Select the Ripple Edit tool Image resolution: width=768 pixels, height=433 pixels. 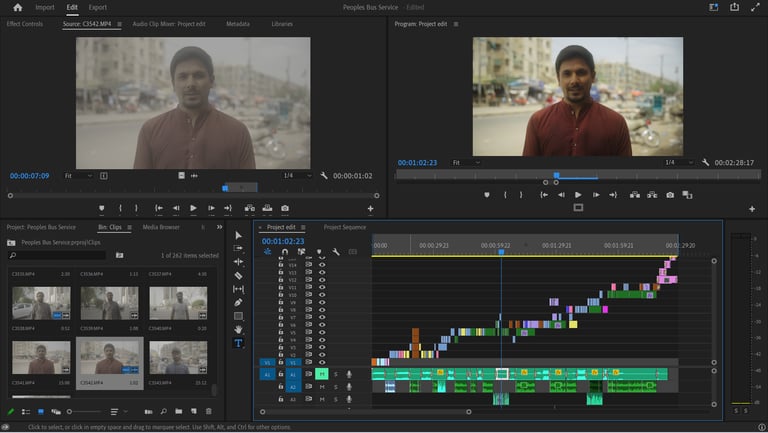238,262
